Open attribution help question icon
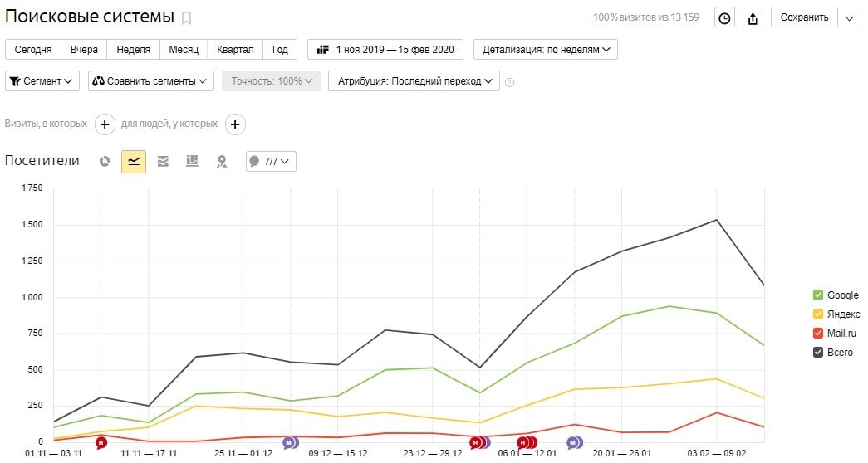The width and height of the screenshot is (868, 463). [x=509, y=82]
